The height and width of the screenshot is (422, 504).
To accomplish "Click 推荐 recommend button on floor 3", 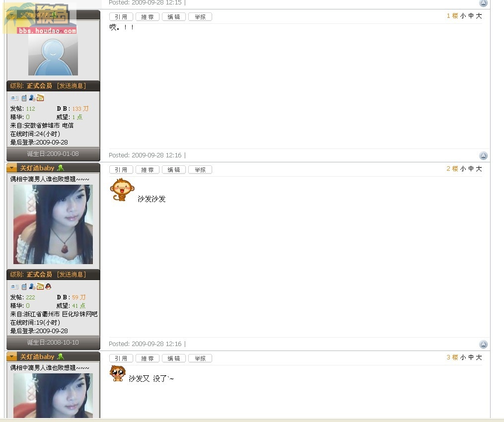I will pos(147,358).
